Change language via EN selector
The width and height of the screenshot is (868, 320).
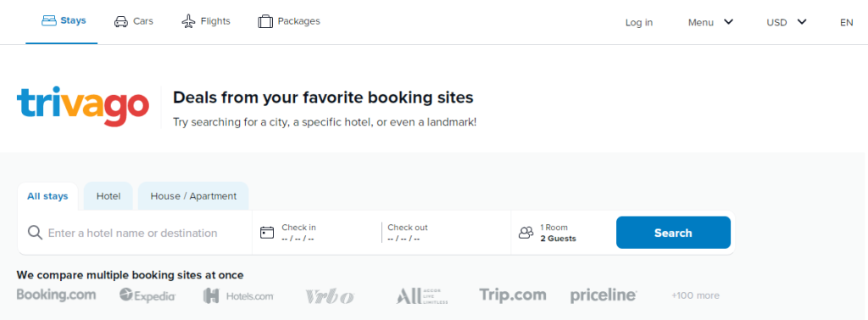coord(847,22)
